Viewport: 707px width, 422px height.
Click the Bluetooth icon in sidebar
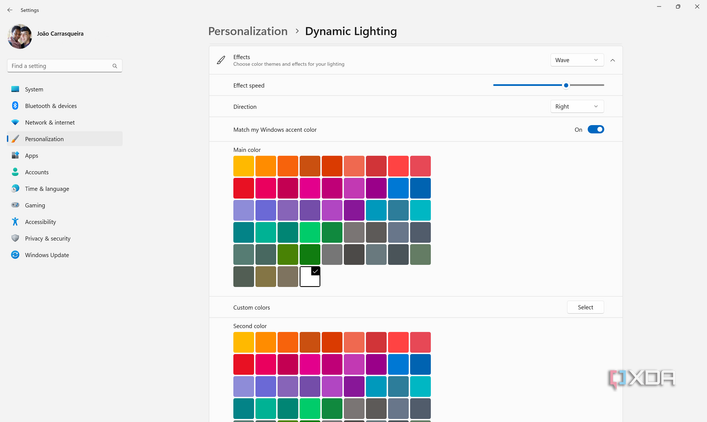pos(15,106)
